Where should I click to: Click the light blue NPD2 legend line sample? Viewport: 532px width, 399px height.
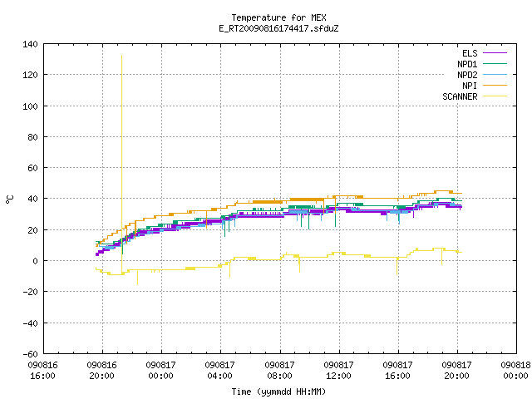click(x=495, y=74)
